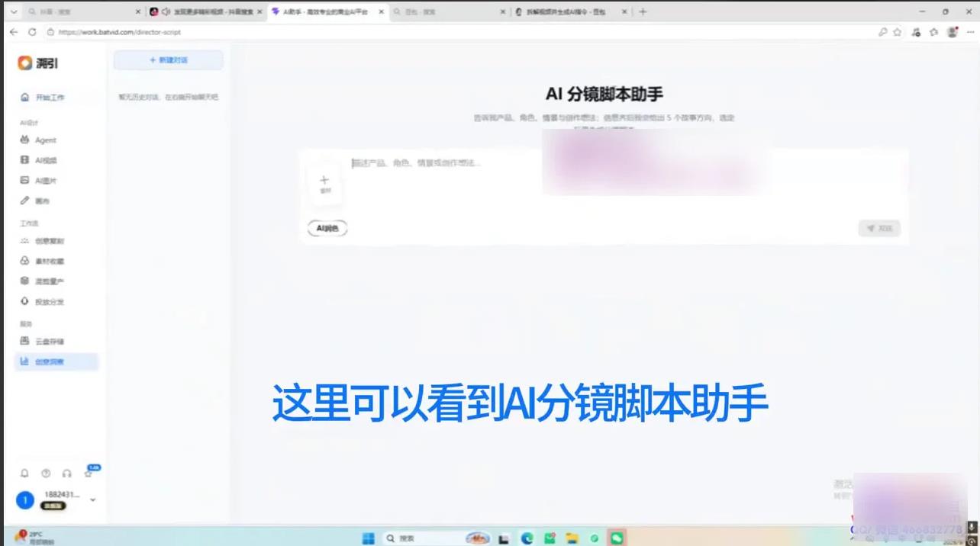The height and width of the screenshot is (546, 980).
Task: Click the plus add-material upload box
Action: click(324, 184)
